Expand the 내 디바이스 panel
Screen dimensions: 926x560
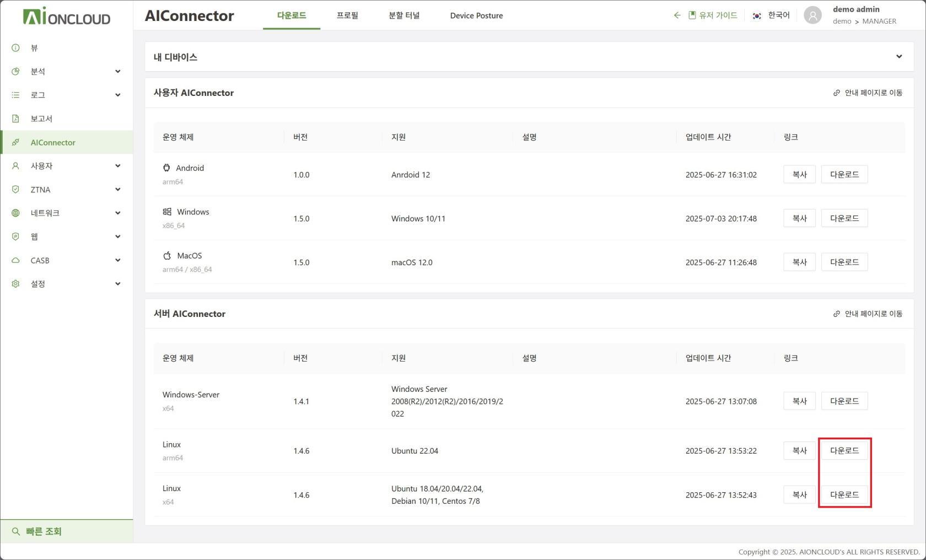click(x=898, y=57)
